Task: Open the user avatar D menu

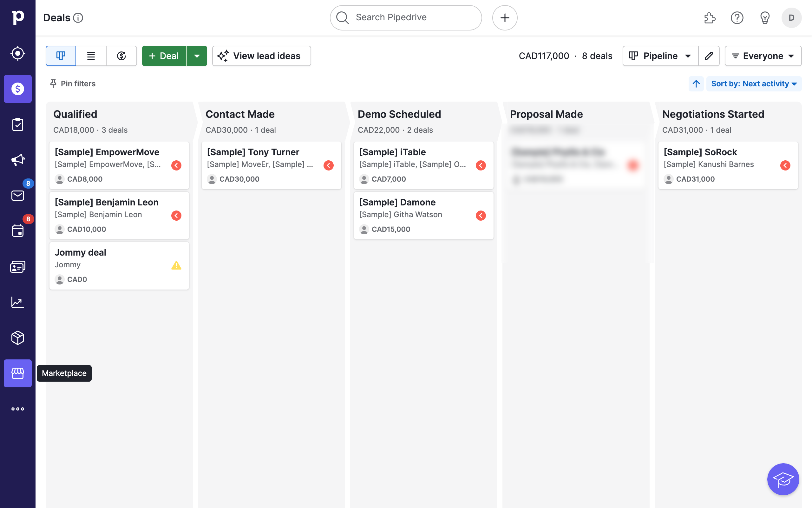Action: (791, 18)
